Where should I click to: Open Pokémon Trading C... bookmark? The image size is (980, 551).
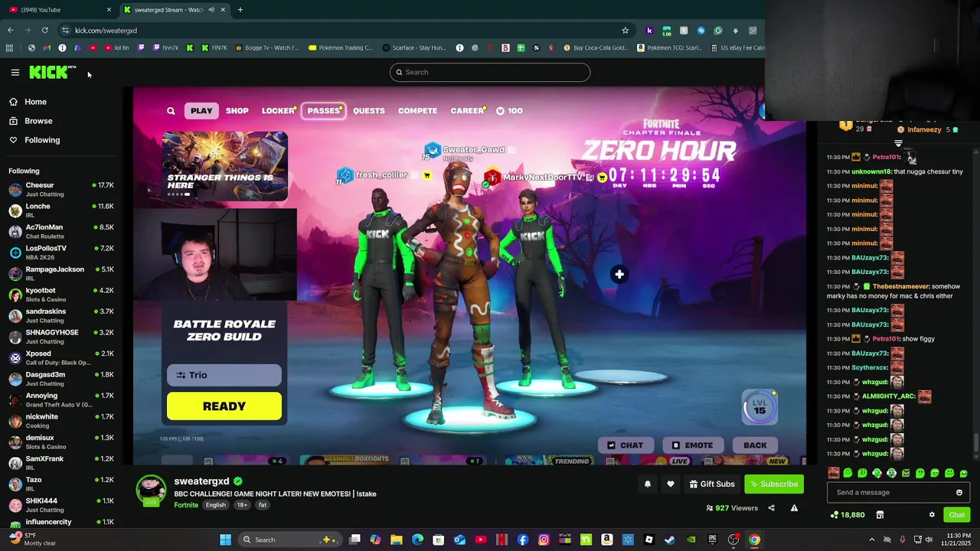pos(341,47)
